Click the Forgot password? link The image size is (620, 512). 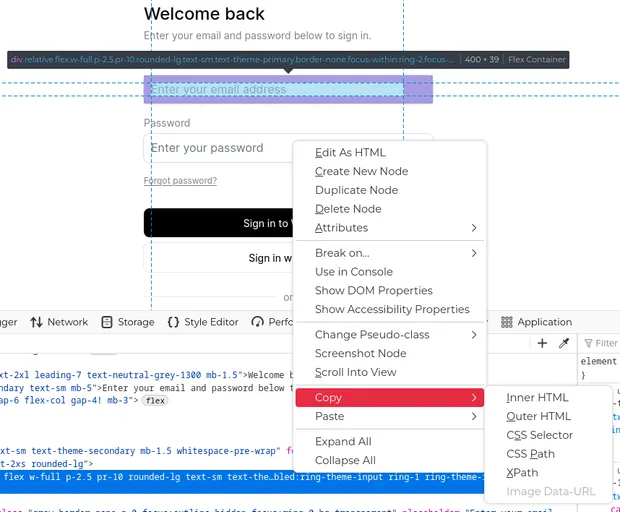180,181
